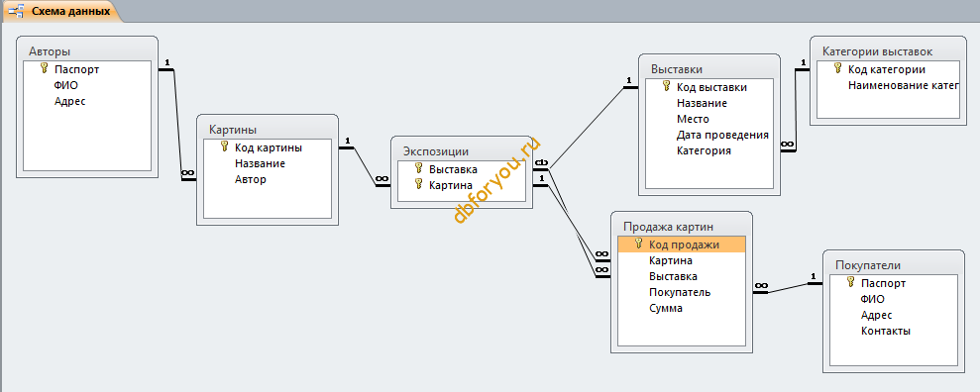980x392 pixels.
Task: Click the Схема данных tab icon
Action: pos(16,11)
